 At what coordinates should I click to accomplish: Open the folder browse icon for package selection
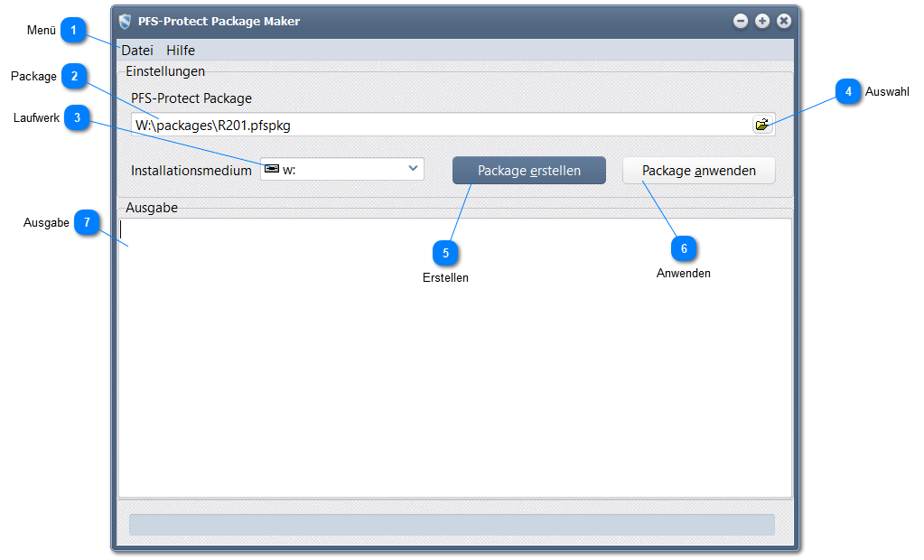(x=761, y=125)
